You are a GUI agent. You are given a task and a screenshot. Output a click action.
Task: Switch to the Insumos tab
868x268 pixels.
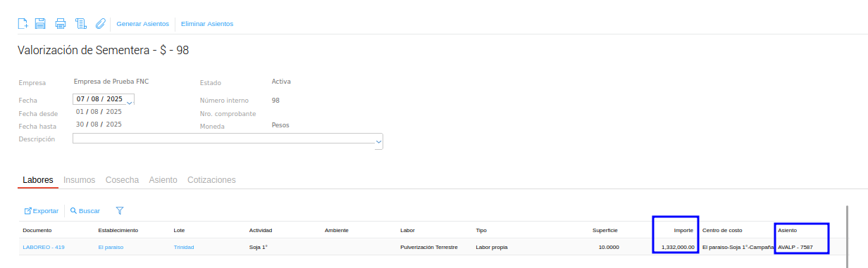(80, 180)
